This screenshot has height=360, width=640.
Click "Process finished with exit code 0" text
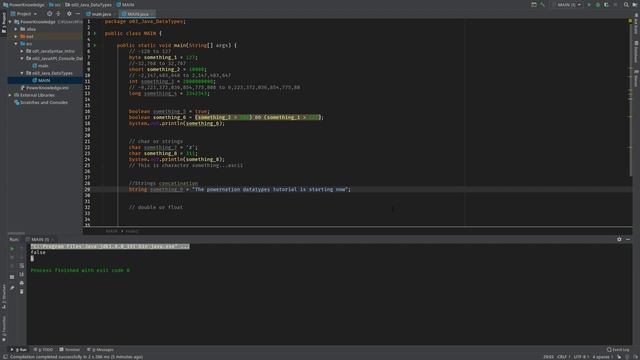tap(80, 270)
